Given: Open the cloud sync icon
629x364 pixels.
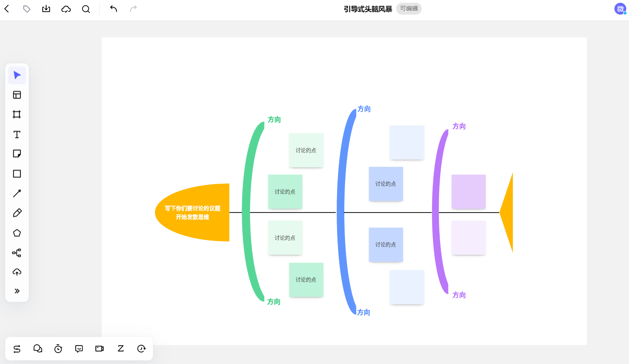Looking at the screenshot, I should [x=66, y=9].
